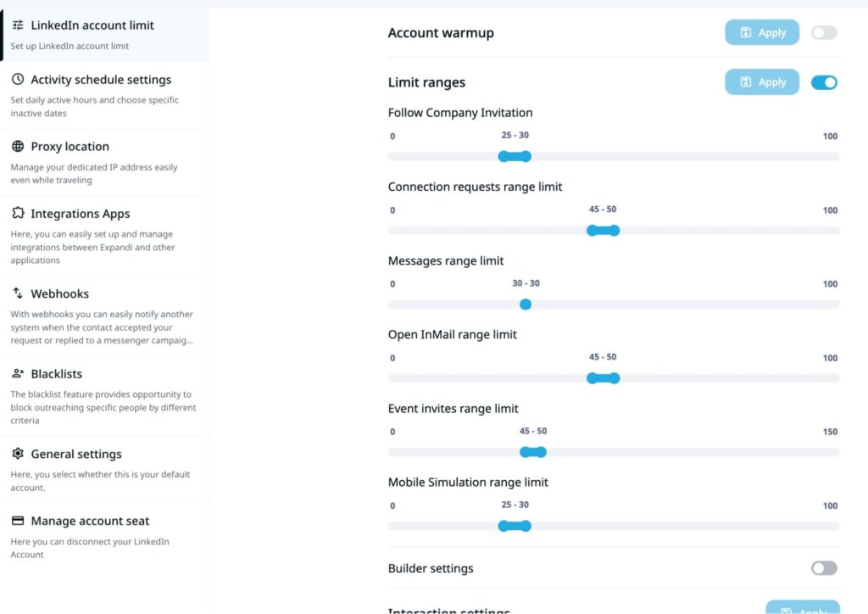Click the Blacklists person icon
Viewport: 868px width, 614px height.
[18, 374]
